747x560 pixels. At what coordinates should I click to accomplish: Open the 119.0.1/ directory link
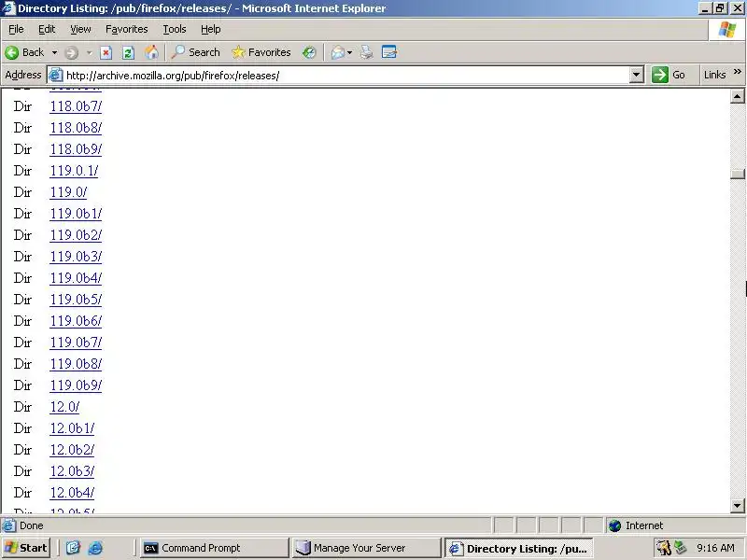tap(74, 171)
